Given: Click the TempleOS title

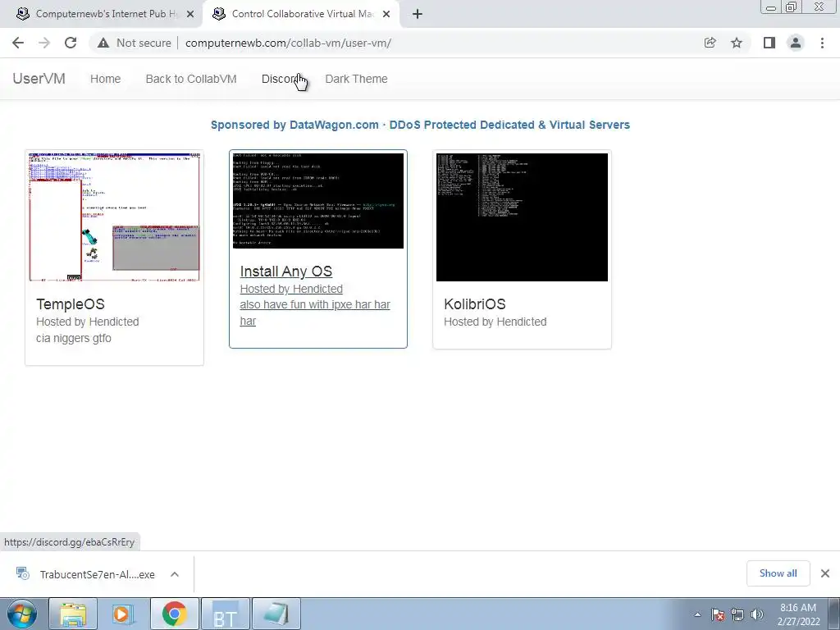Looking at the screenshot, I should point(71,304).
